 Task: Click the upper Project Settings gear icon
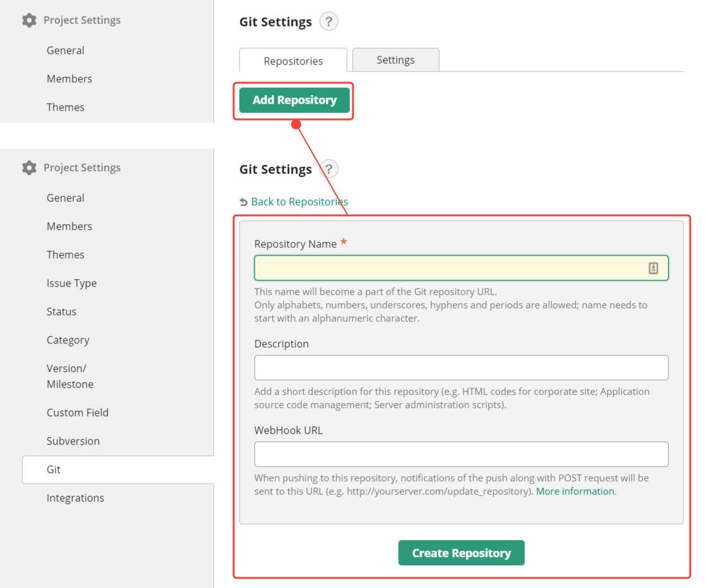coord(28,20)
